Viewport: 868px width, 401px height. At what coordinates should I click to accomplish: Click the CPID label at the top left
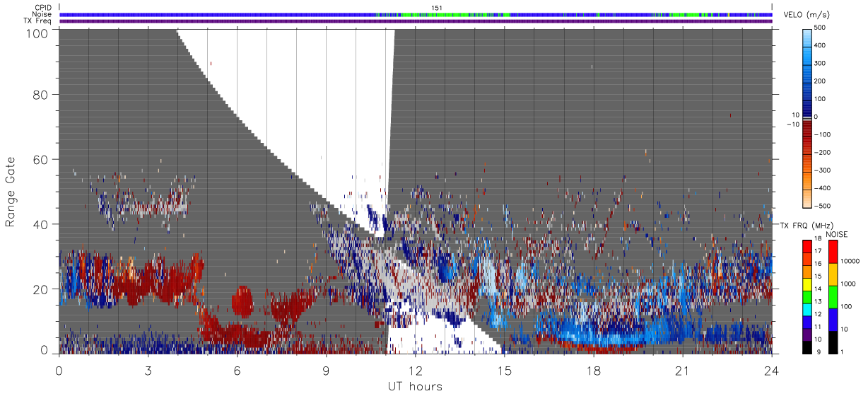(x=42, y=8)
